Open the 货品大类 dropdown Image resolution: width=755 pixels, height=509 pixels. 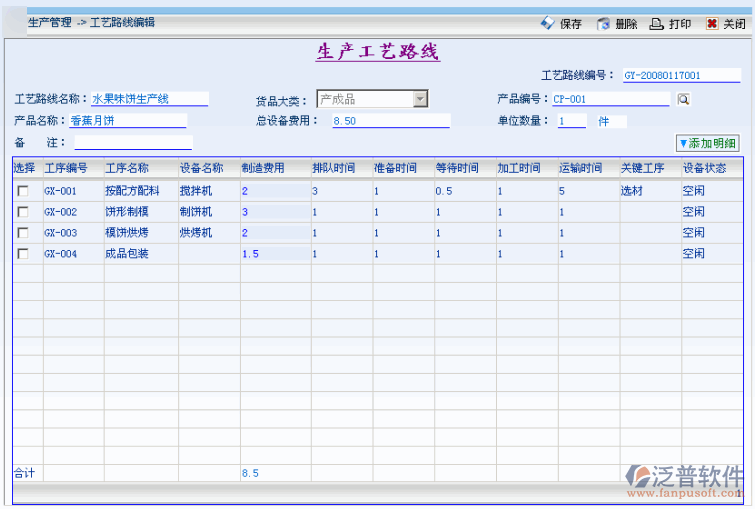coord(420,98)
